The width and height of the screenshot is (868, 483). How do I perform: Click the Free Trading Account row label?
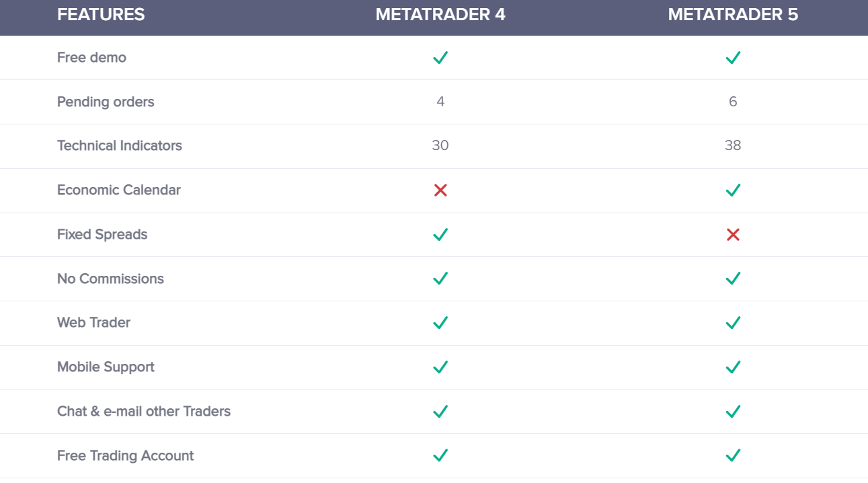point(126,455)
